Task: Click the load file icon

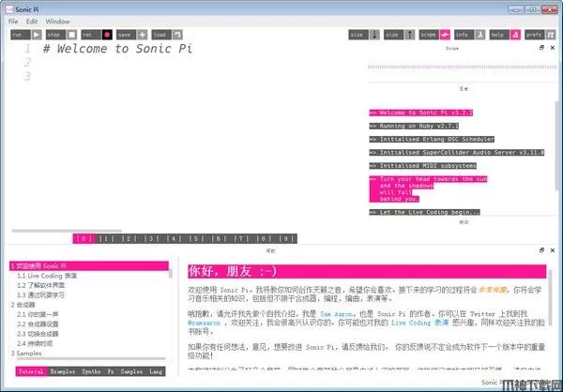Action: tap(177, 35)
